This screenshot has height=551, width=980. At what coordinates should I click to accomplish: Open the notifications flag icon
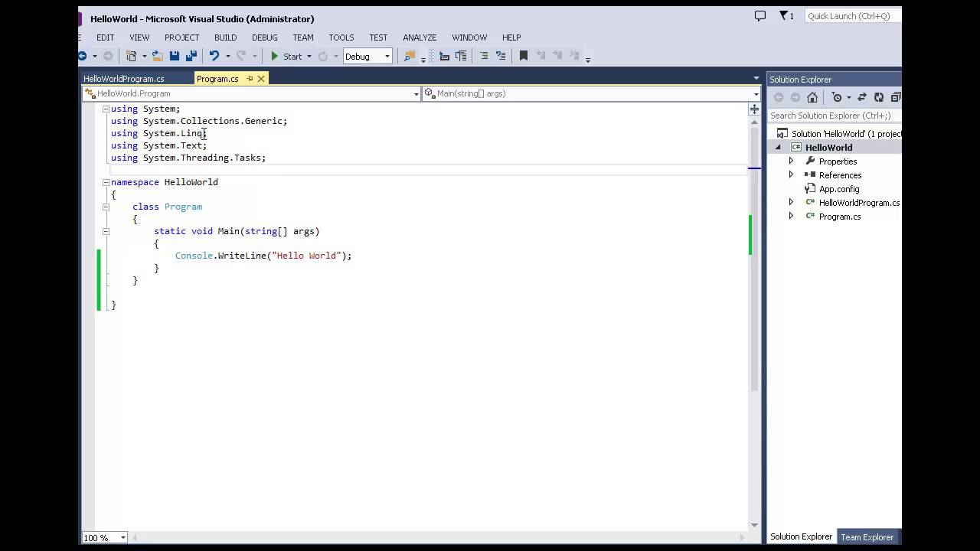784,15
